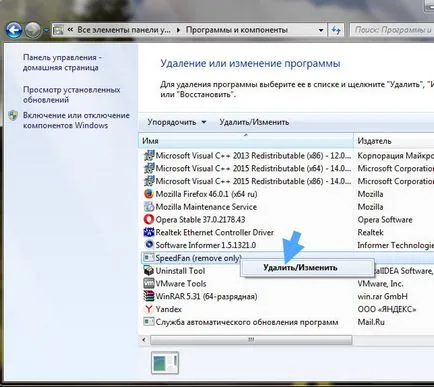Click the Software Informer icon
The height and width of the screenshot is (387, 434).
(x=149, y=245)
